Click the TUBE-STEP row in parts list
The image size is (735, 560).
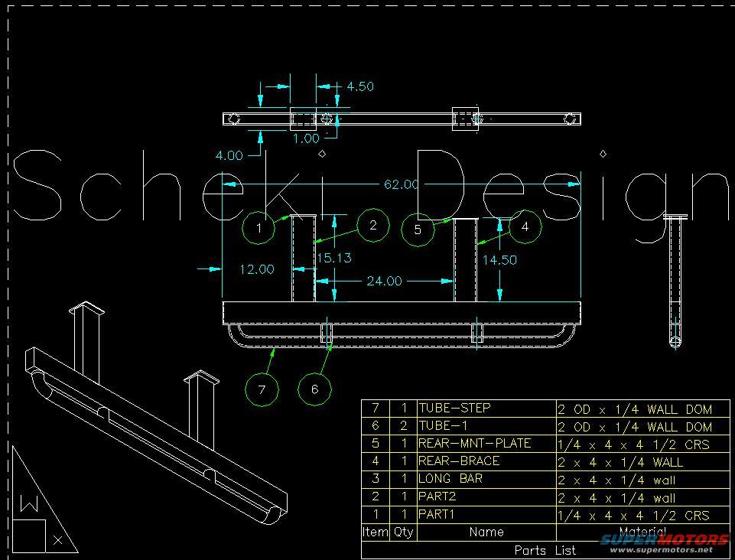pyautogui.click(x=454, y=409)
